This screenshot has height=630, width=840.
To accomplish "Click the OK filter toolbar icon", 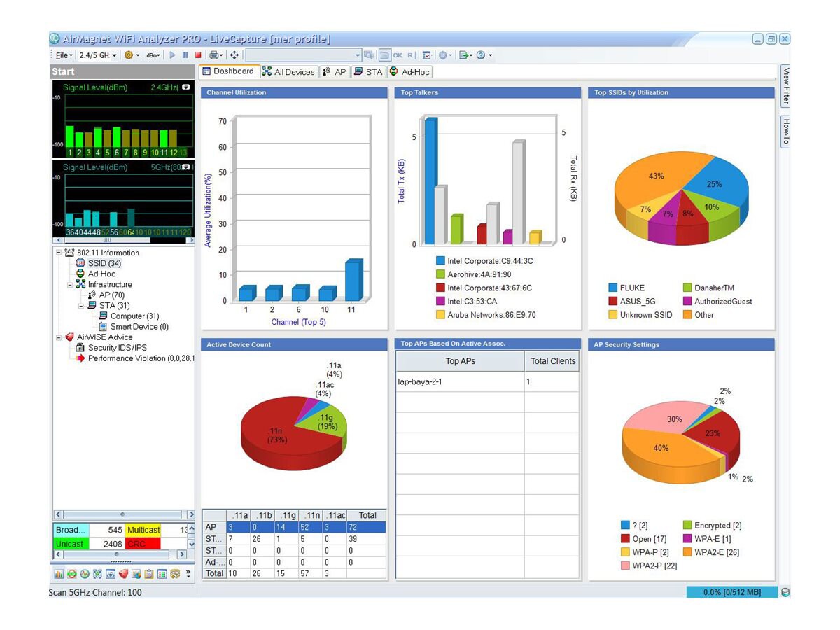I will point(398,55).
